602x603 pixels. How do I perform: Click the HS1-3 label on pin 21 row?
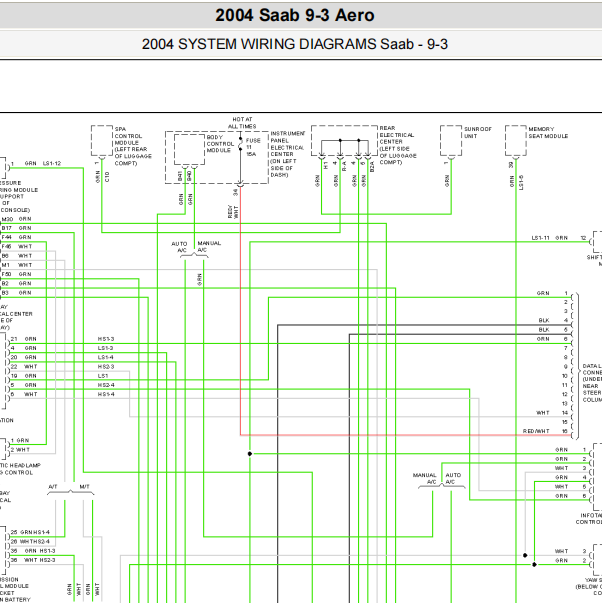click(x=106, y=339)
